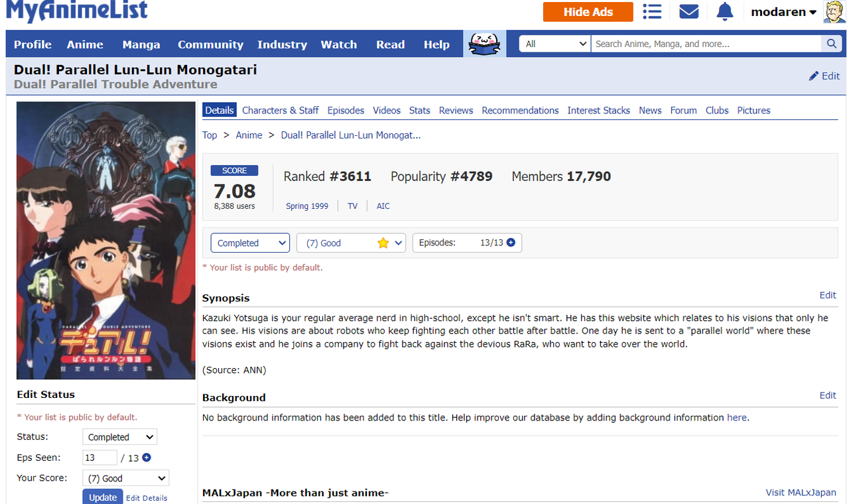
Task: Click Visit MALxJapan link
Action: pos(801,493)
